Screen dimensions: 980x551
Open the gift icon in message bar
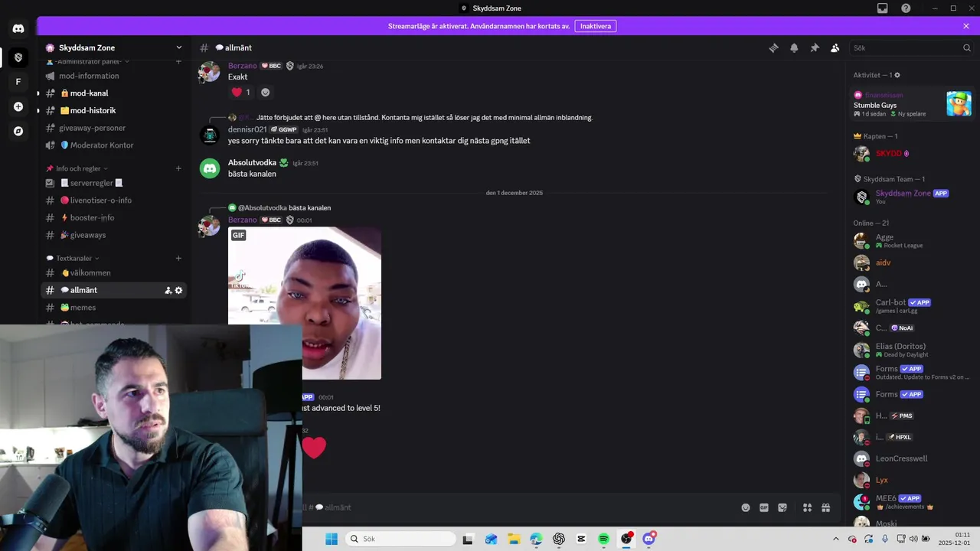pyautogui.click(x=826, y=507)
